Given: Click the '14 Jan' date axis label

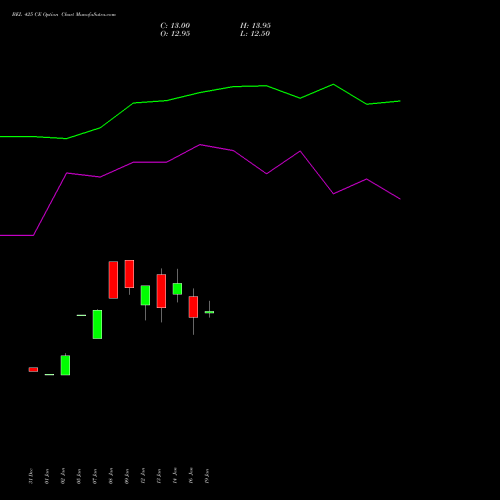Looking at the screenshot, I should coord(175,476).
